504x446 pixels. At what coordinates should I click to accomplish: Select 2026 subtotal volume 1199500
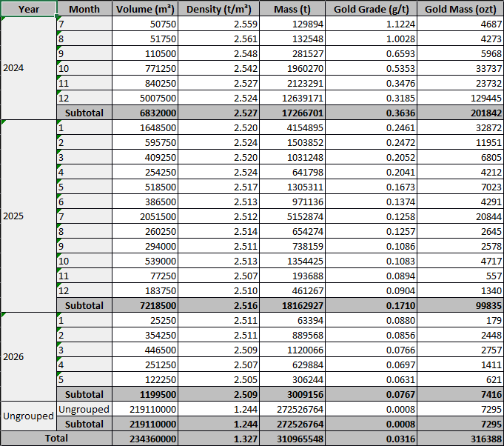(x=145, y=394)
